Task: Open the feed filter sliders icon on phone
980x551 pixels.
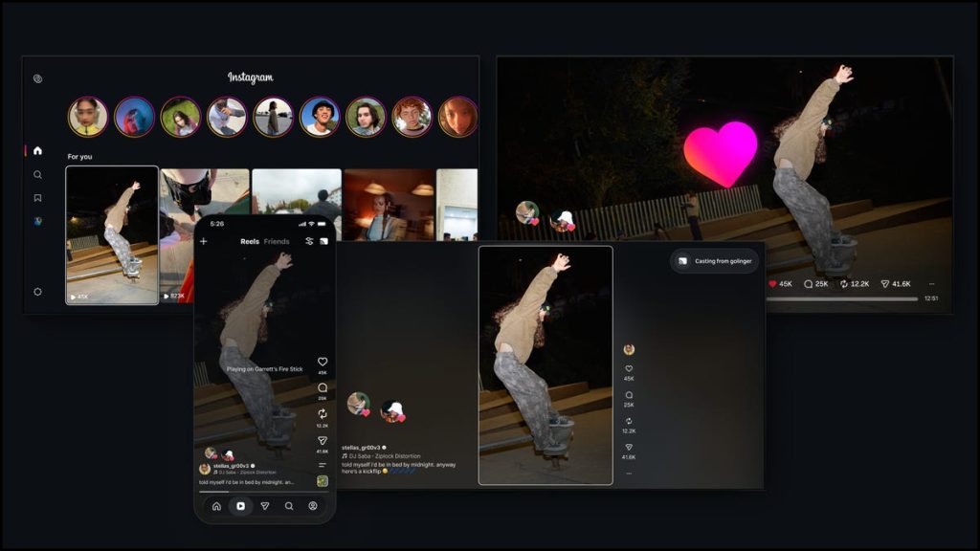Action: pos(309,241)
